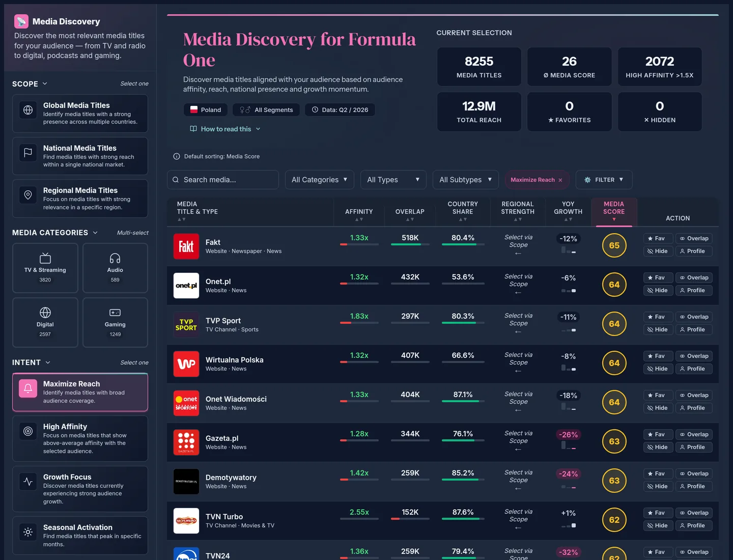733x560 pixels.
Task: Click the TVN Turbo logo thumbnail
Action: click(x=186, y=521)
